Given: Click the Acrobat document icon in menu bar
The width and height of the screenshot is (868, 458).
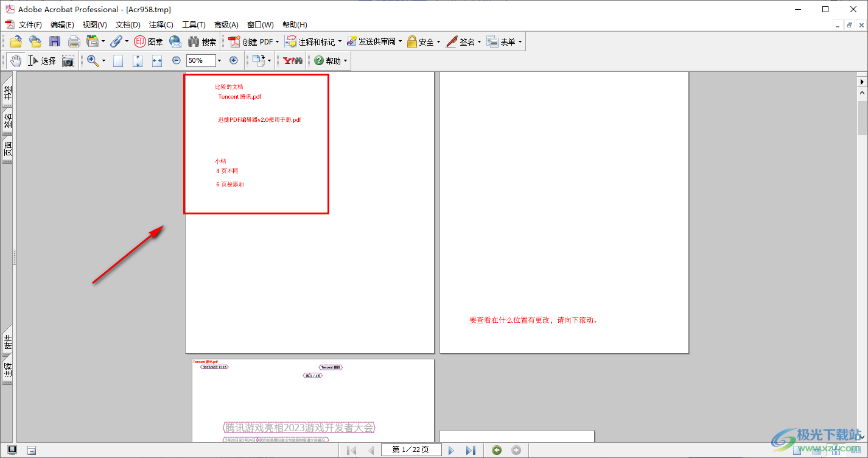Looking at the screenshot, I should click(x=9, y=25).
